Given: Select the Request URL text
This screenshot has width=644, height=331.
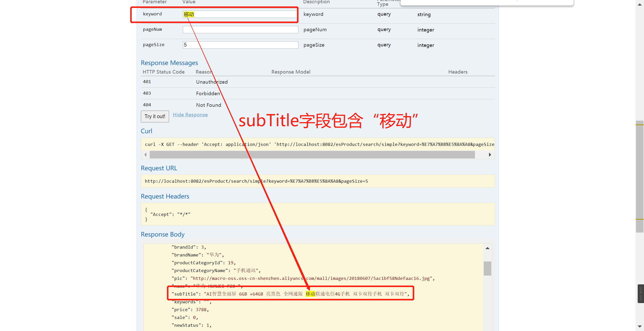Looking at the screenshot, I should tap(256, 181).
